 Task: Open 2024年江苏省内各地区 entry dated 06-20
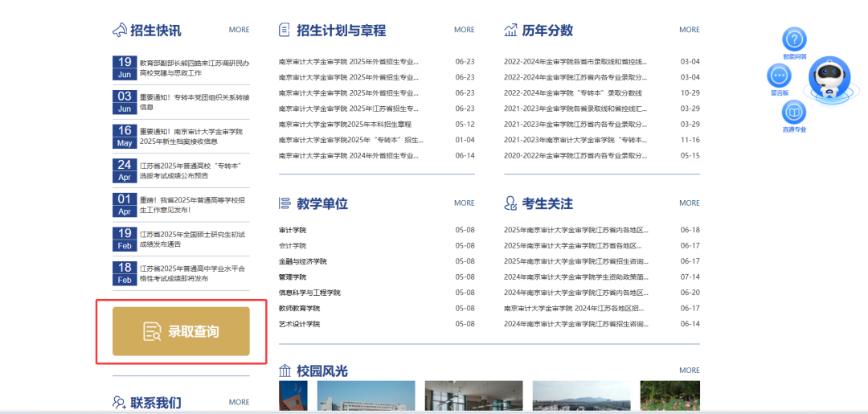point(576,293)
